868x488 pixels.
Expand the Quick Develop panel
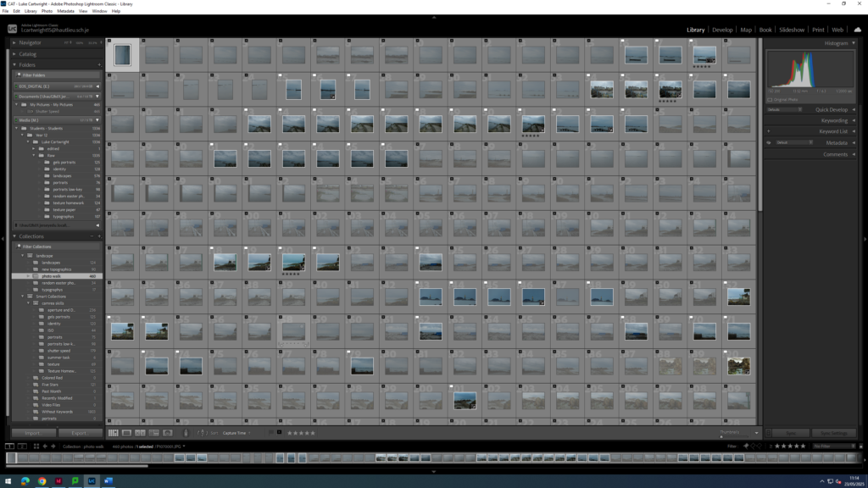point(854,109)
